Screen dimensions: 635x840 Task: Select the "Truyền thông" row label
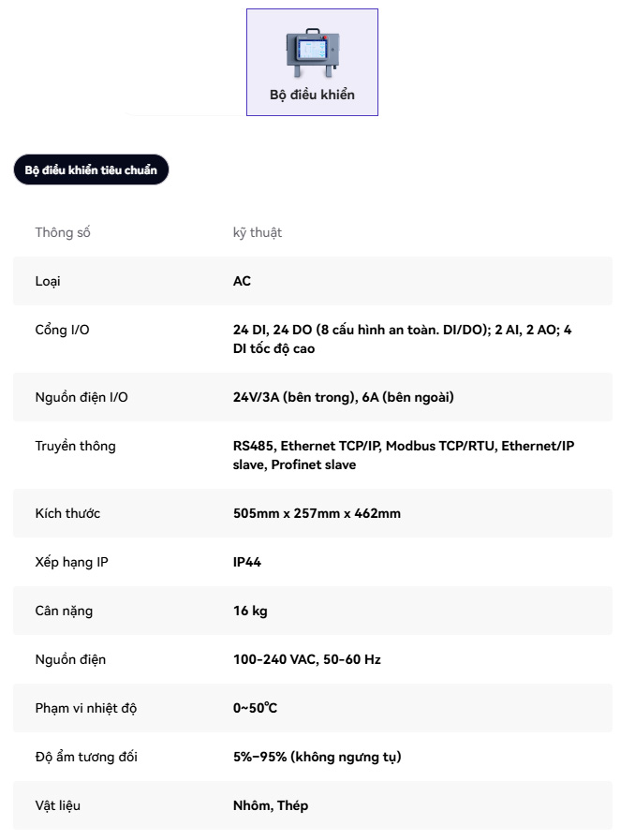pos(75,446)
